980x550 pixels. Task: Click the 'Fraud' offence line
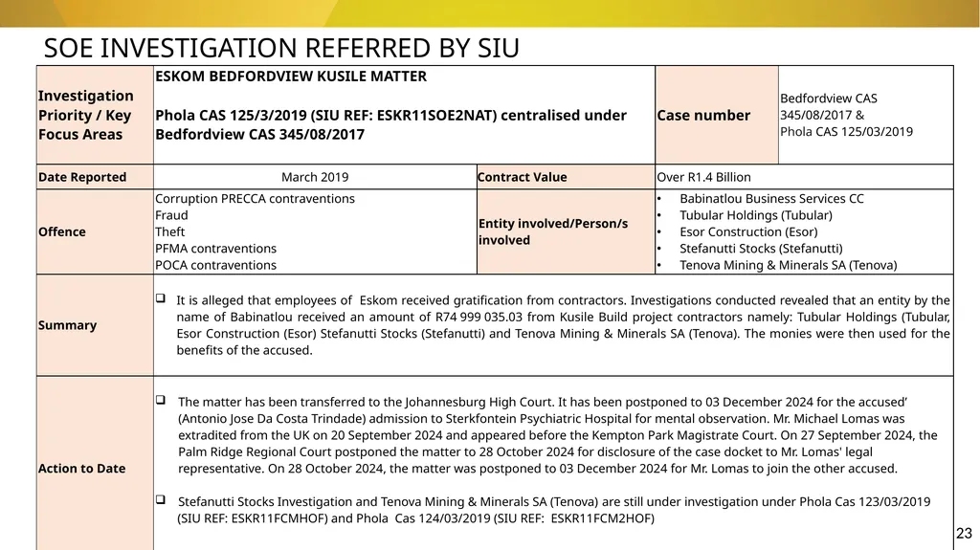(171, 215)
